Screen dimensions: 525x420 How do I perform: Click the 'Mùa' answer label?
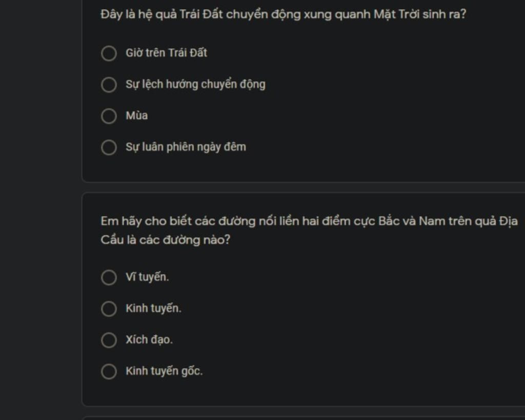[136, 116]
